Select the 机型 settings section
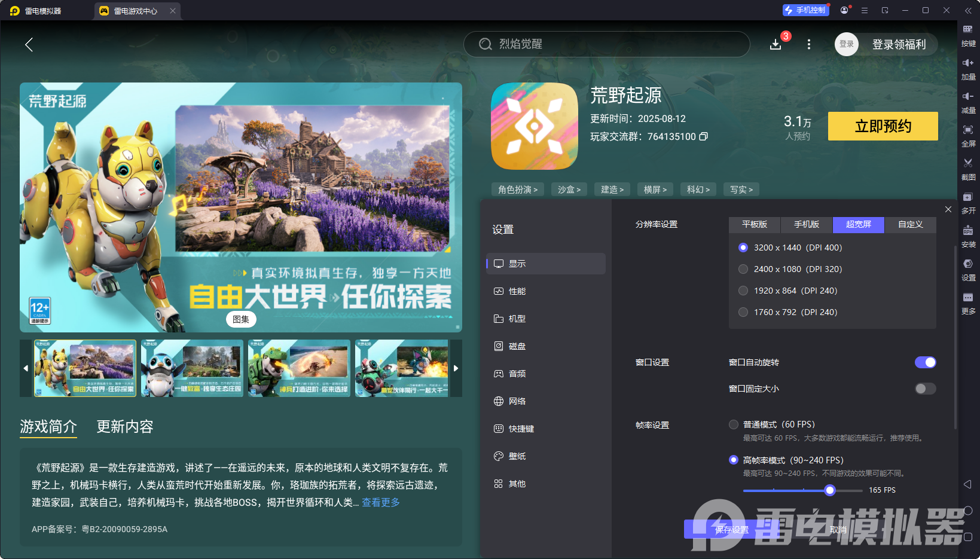This screenshot has height=559, width=980. (517, 319)
